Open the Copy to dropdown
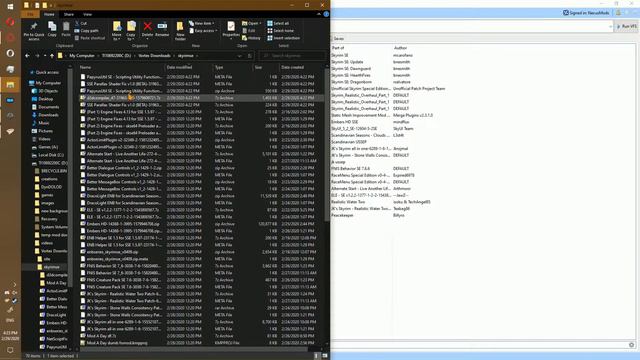The height and width of the screenshot is (360, 640). [x=131, y=31]
